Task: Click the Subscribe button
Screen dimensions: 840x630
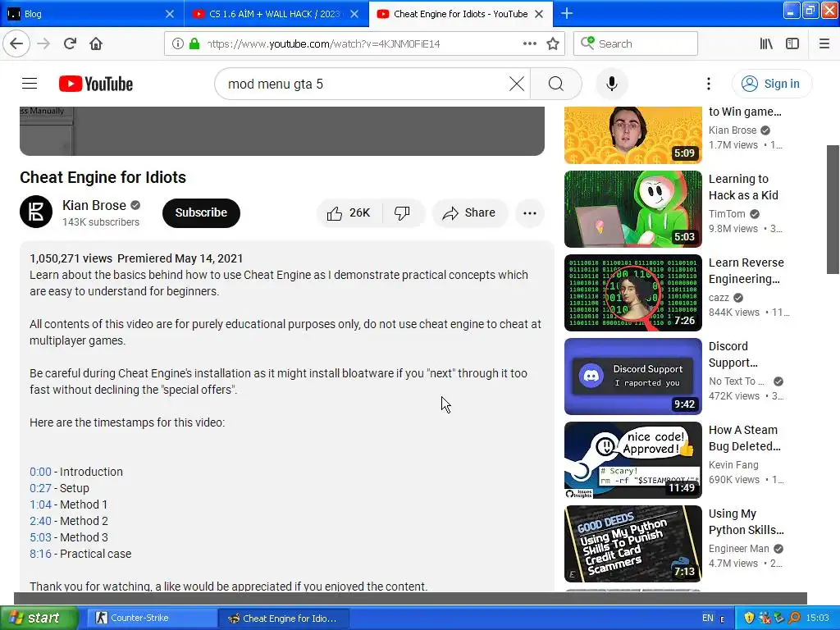Action: (x=201, y=212)
